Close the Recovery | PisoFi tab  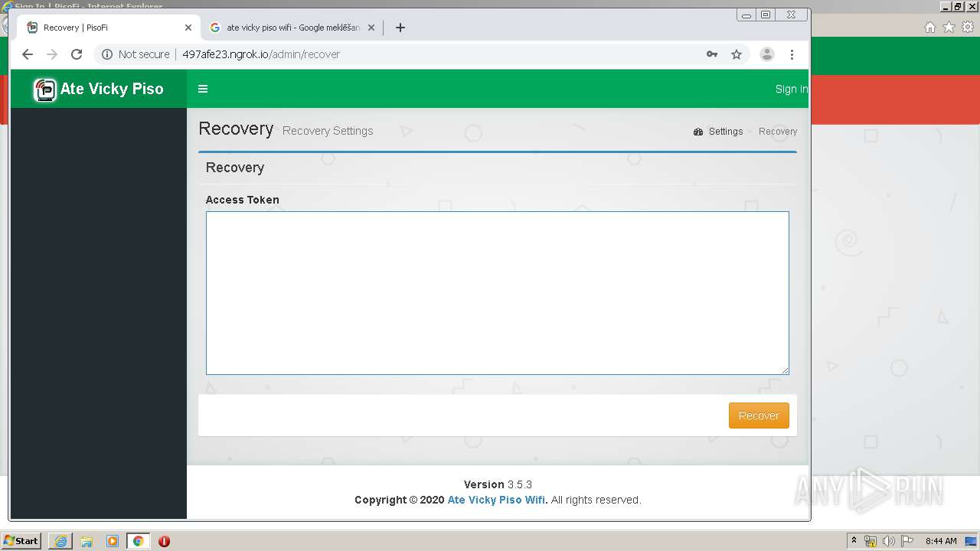point(188,28)
